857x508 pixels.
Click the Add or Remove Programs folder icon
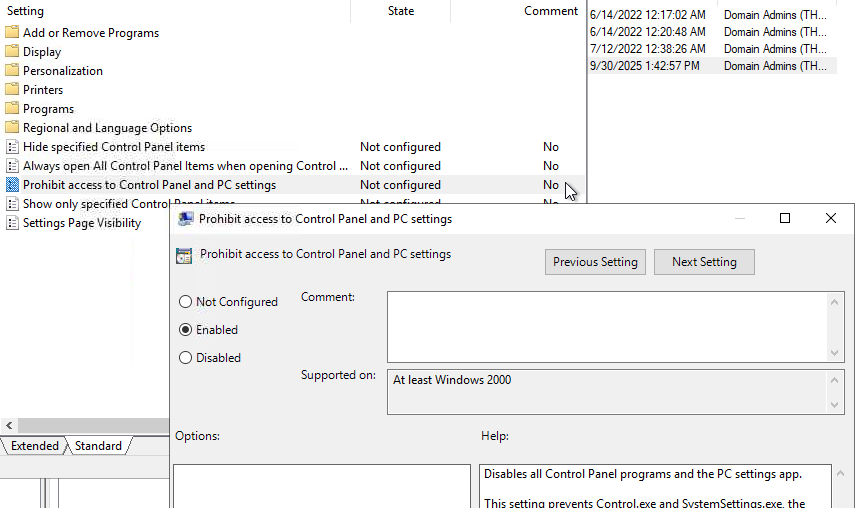point(12,33)
